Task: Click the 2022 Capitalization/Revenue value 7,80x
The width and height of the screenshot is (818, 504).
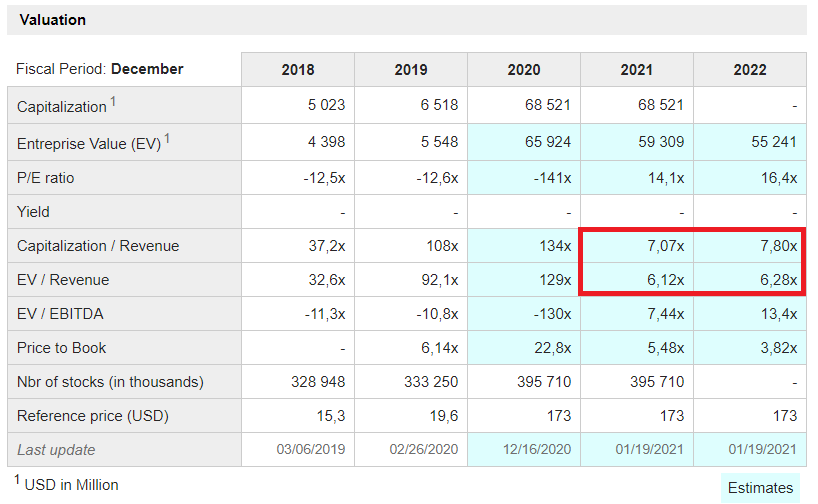Action: [x=779, y=246]
